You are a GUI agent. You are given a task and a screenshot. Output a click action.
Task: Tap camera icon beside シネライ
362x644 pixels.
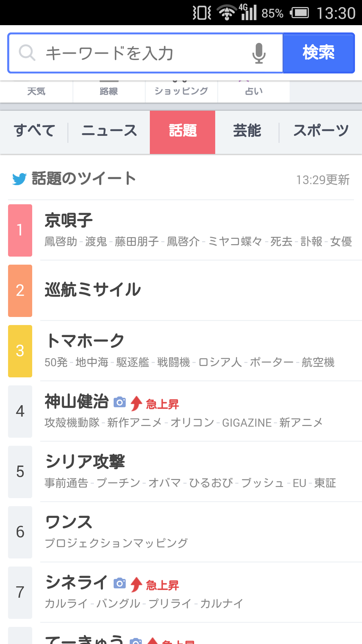[120, 583]
